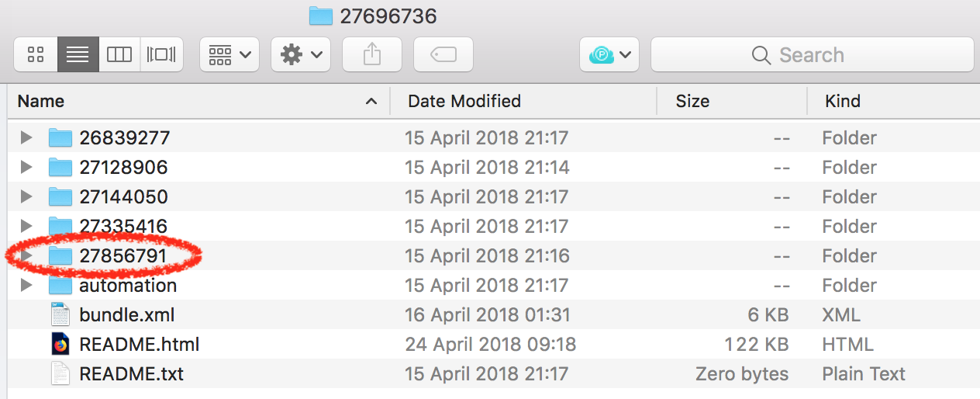
Task: Switch to column view mode
Action: 119,54
